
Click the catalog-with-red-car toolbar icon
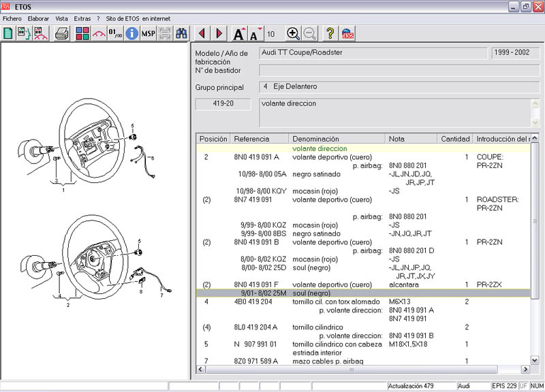point(40,33)
